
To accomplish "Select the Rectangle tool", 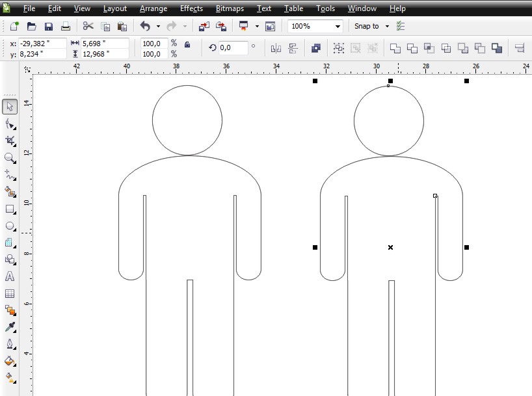I will point(9,209).
